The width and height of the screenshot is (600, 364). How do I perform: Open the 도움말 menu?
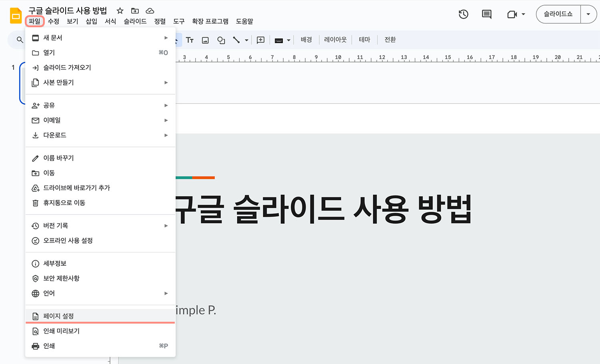pyautogui.click(x=244, y=21)
